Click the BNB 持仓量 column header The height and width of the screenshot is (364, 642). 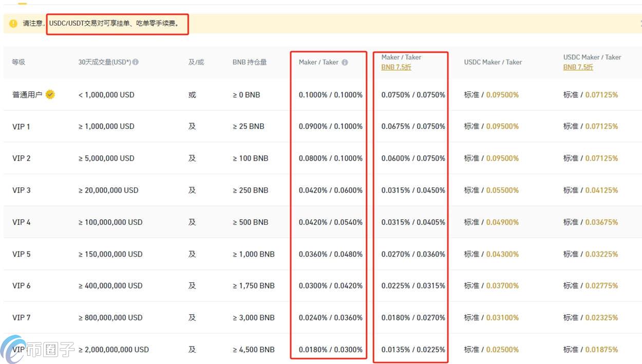pos(250,62)
